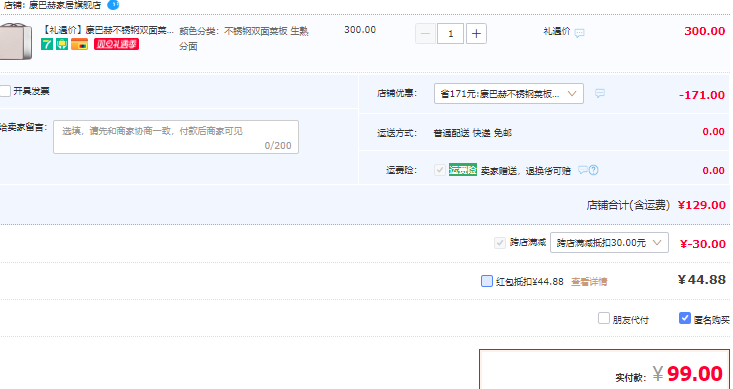Click the 运送方式 label

click(x=397, y=133)
